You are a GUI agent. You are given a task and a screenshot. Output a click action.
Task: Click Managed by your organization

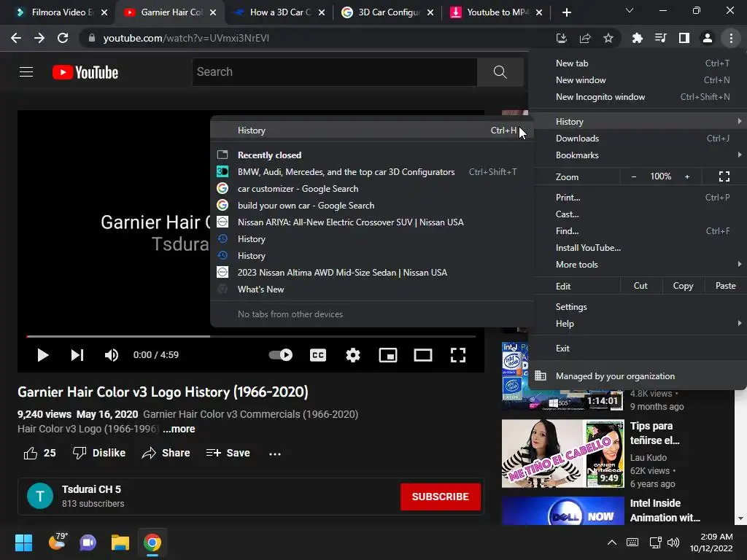click(637, 376)
